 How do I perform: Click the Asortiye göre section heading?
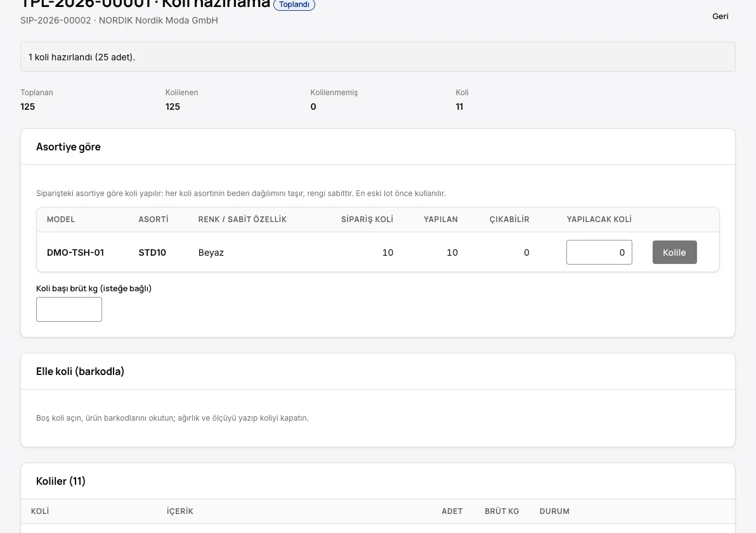coord(68,147)
